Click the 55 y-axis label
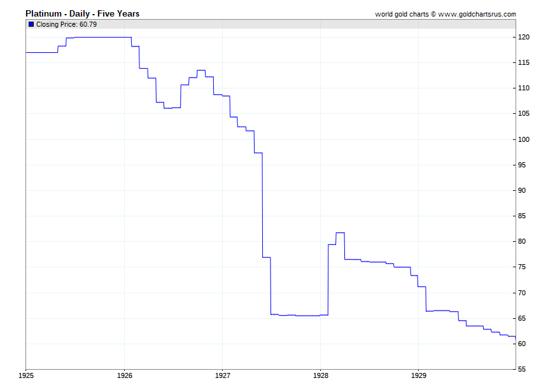The width and height of the screenshot is (541, 392). (522, 370)
